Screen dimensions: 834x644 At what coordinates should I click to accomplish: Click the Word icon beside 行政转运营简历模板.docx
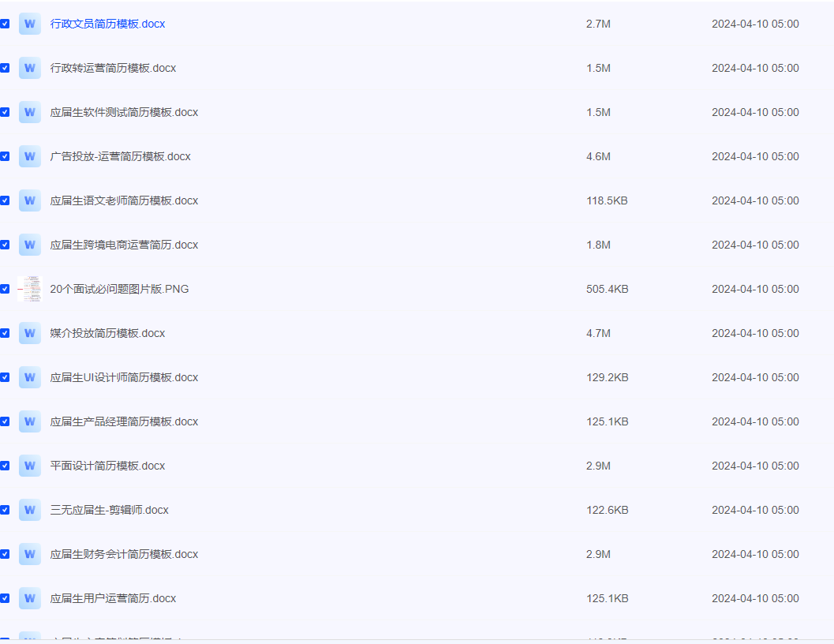point(30,68)
